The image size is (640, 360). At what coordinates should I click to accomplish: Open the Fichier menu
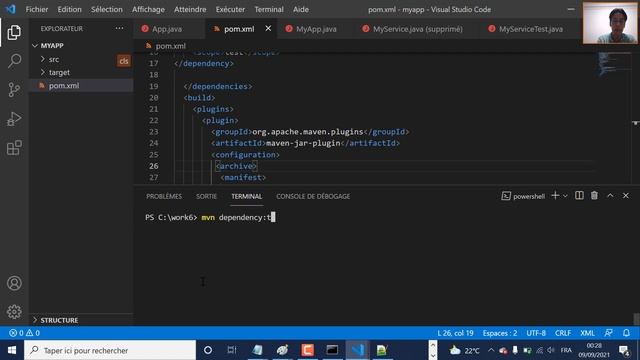tap(37, 9)
